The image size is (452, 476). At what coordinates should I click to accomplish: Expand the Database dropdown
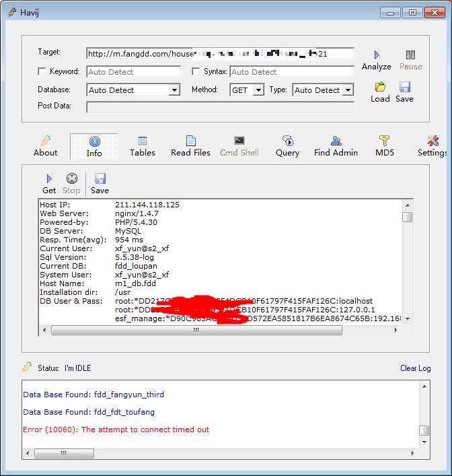point(174,90)
